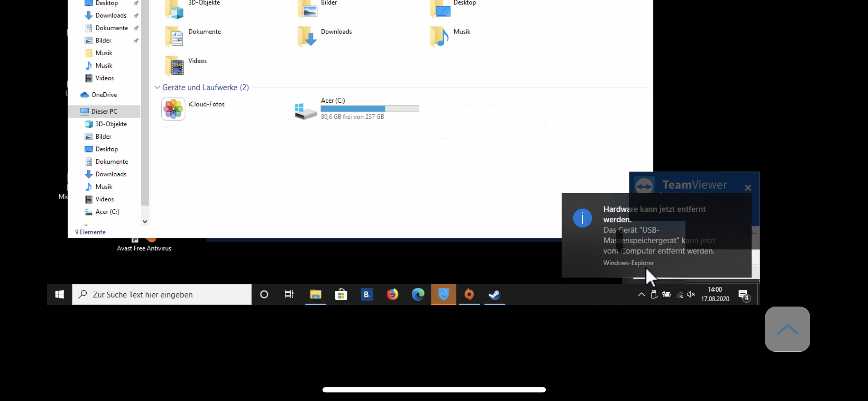Screen dimensions: 868x401
Task: Click the Windows Start button
Action: (60, 294)
